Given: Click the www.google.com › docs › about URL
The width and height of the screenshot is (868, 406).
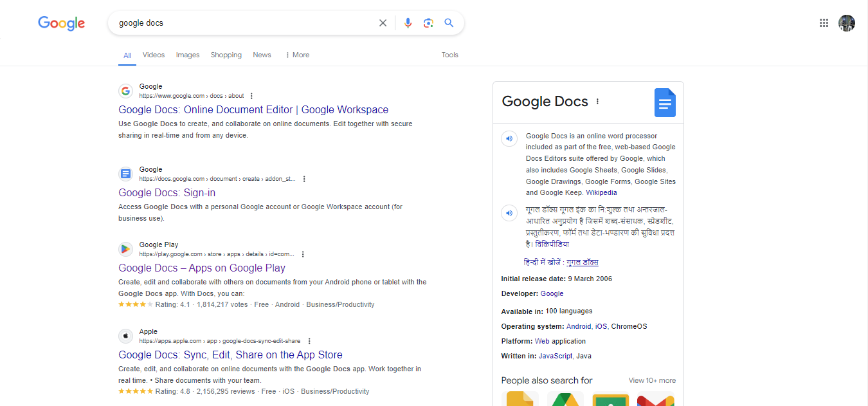Looking at the screenshot, I should 192,96.
